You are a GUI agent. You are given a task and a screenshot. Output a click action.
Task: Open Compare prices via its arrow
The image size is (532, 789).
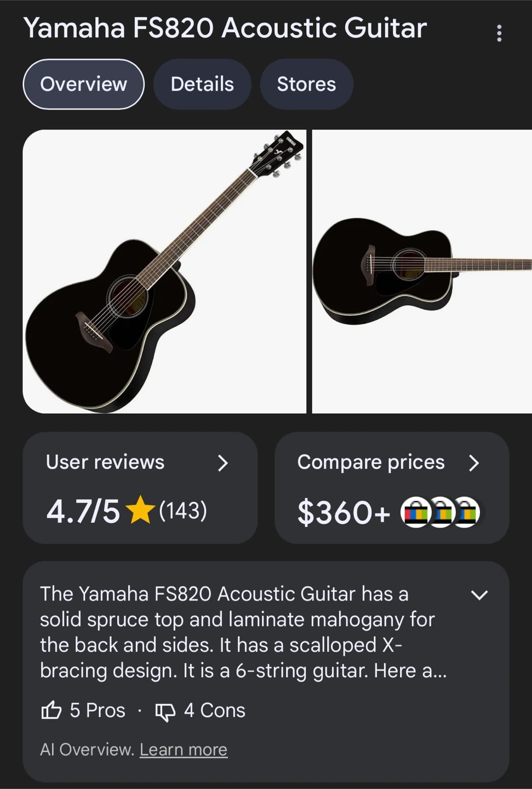pyautogui.click(x=474, y=463)
